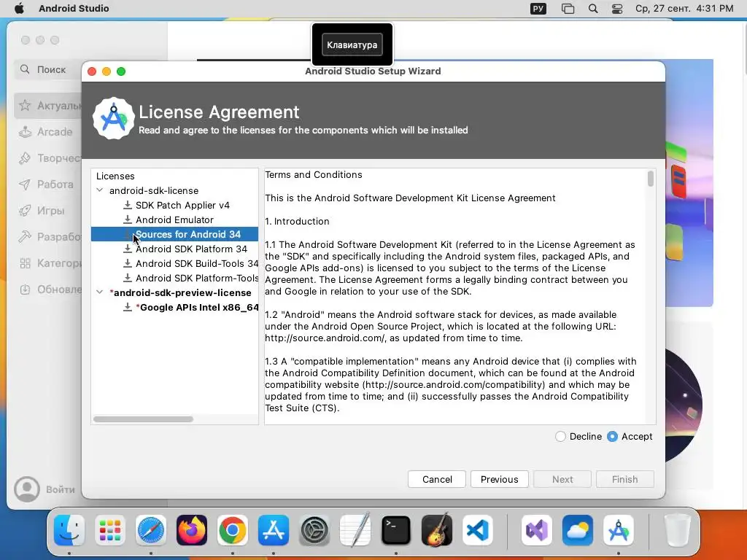Open the Apple menu
Viewport: 747px width, 560px height.
click(x=19, y=8)
